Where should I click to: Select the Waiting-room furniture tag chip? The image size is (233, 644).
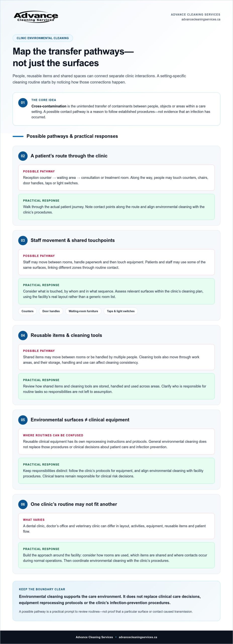[83, 311]
